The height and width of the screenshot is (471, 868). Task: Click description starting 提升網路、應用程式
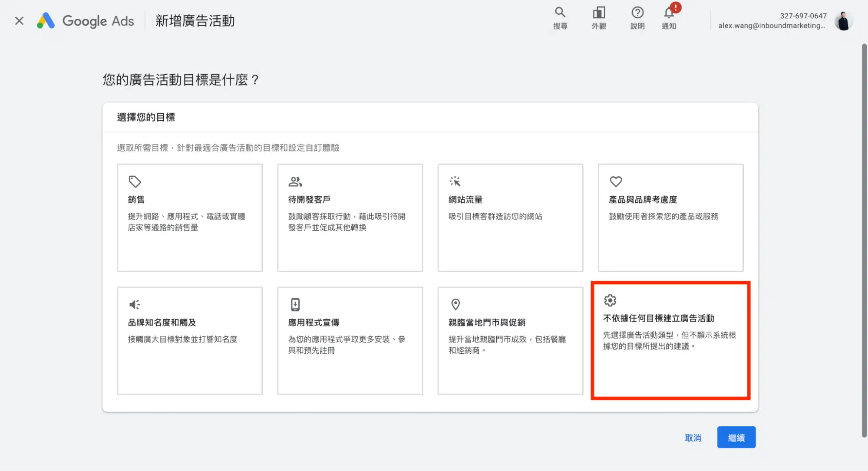(x=187, y=222)
